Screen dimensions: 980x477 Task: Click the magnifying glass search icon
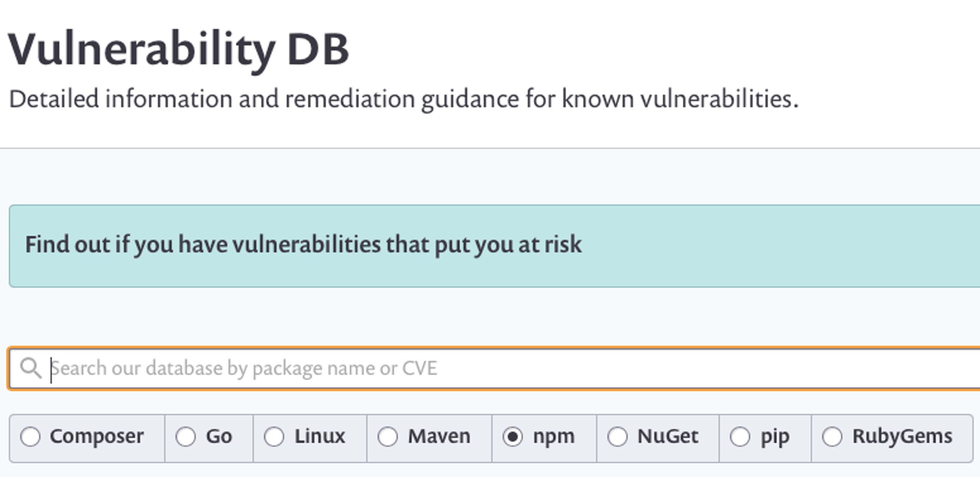[31, 368]
